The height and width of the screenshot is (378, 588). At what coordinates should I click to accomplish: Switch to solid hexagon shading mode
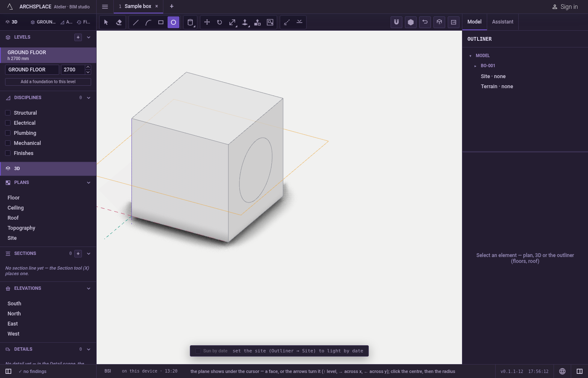411,22
